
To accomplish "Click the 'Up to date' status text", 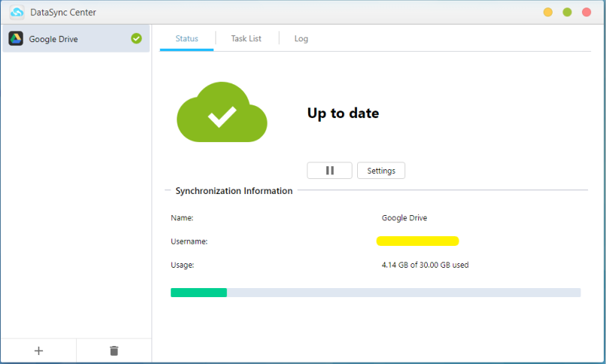I will coord(343,114).
